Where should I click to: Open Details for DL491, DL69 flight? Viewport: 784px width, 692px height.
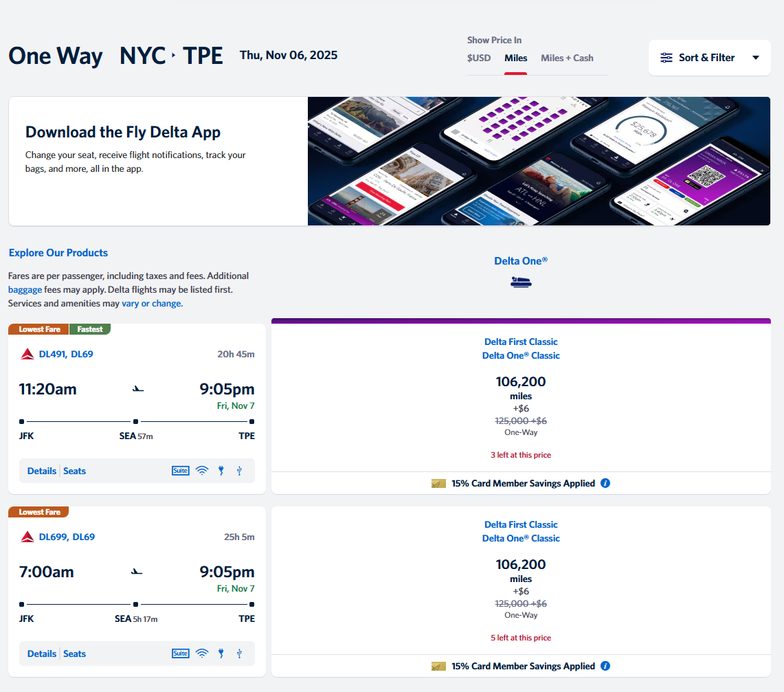tap(42, 471)
